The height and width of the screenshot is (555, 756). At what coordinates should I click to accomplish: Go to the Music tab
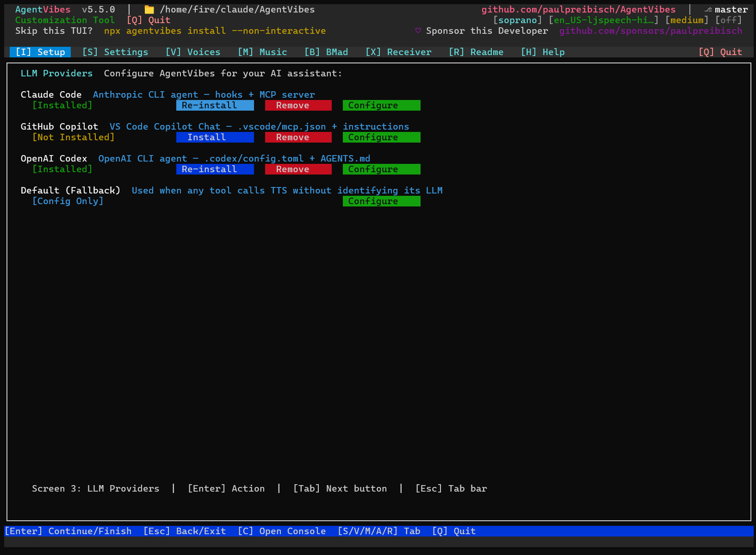pyautogui.click(x=262, y=52)
